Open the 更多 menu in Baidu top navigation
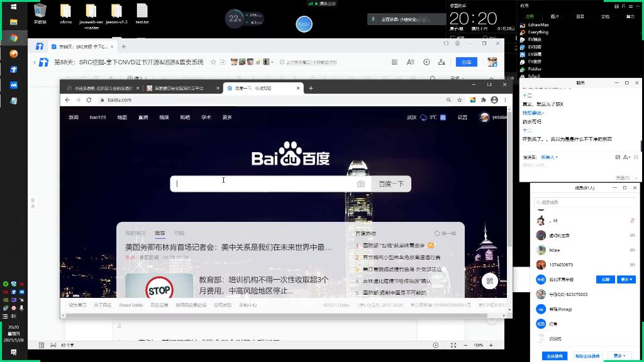This screenshot has height=362, width=644. (227, 118)
